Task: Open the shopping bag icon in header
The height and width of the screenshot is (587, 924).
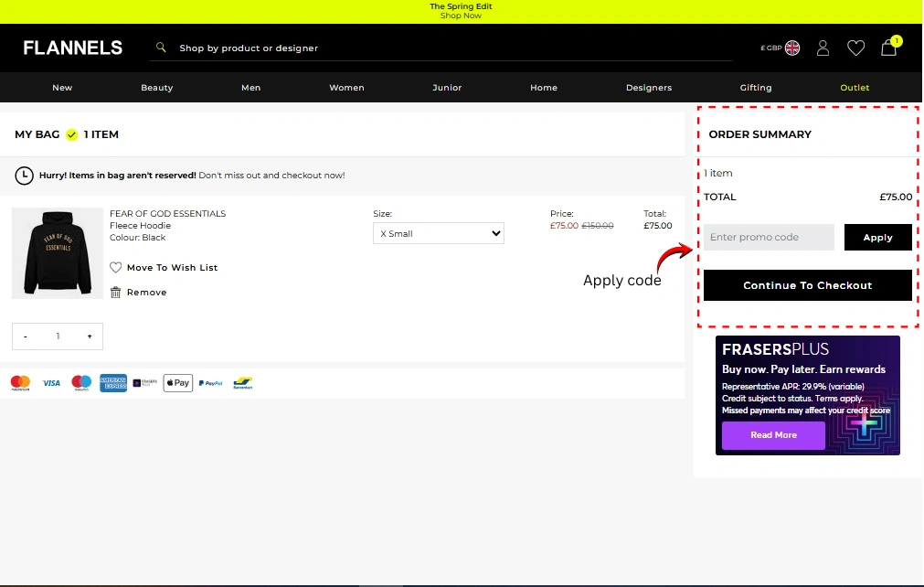Action: (x=888, y=48)
